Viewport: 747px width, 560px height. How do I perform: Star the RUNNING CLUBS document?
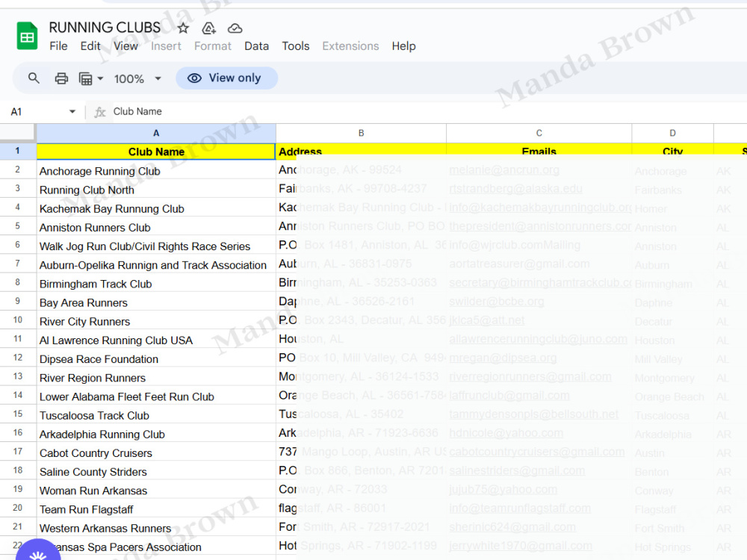coord(183,28)
